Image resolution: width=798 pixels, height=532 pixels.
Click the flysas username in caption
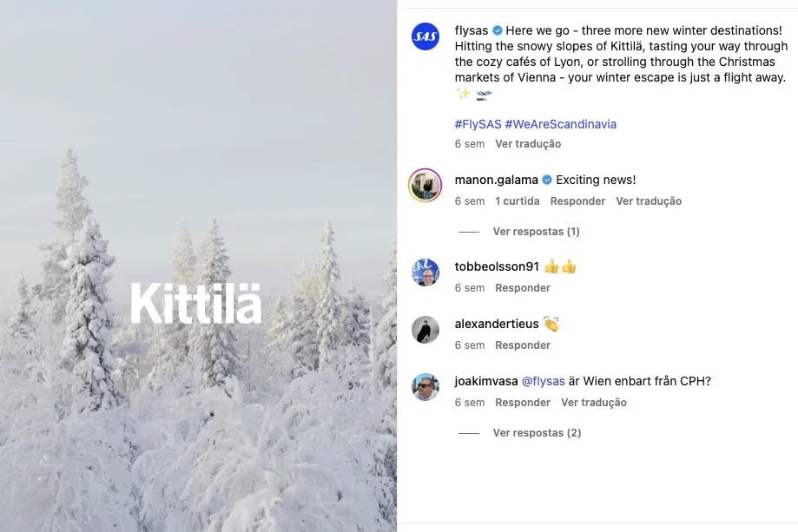(472, 30)
